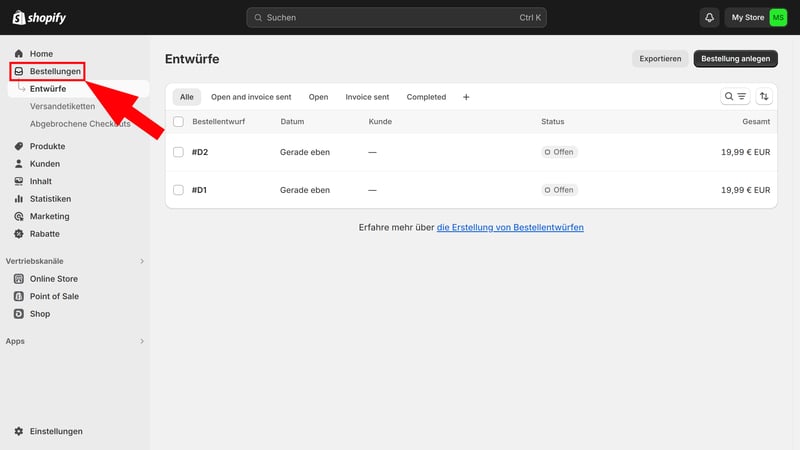Screen dimensions: 800x450
Task: Go to Statistiken in the sidebar
Action: [50, 199]
